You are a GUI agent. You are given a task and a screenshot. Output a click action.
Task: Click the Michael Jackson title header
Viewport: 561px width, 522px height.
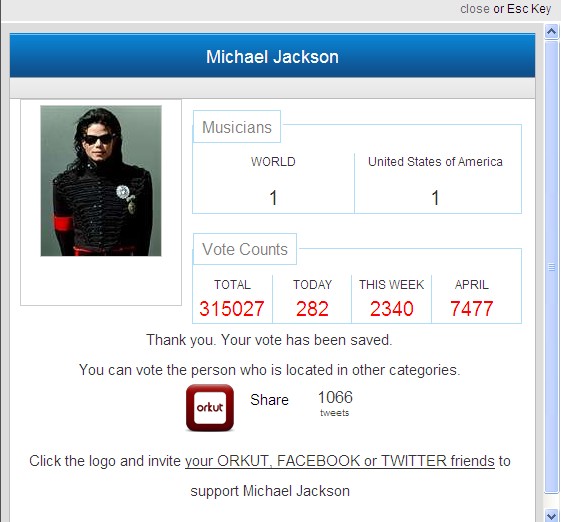pyautogui.click(x=272, y=56)
